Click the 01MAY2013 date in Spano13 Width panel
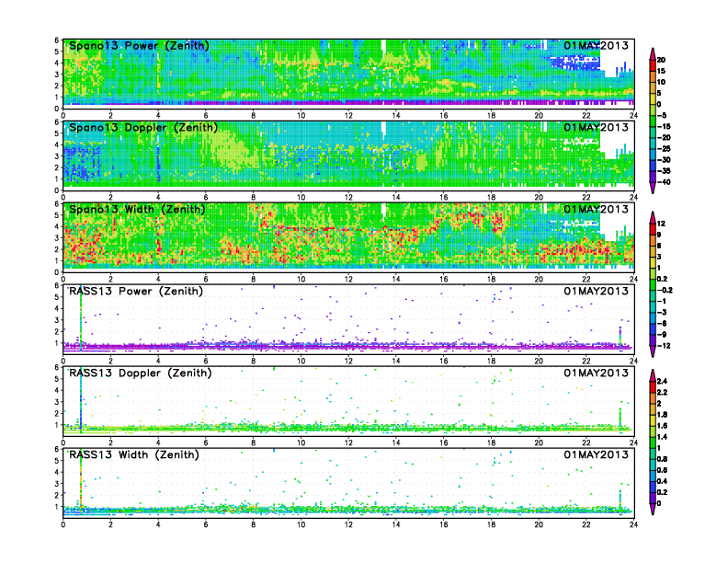 tap(597, 209)
